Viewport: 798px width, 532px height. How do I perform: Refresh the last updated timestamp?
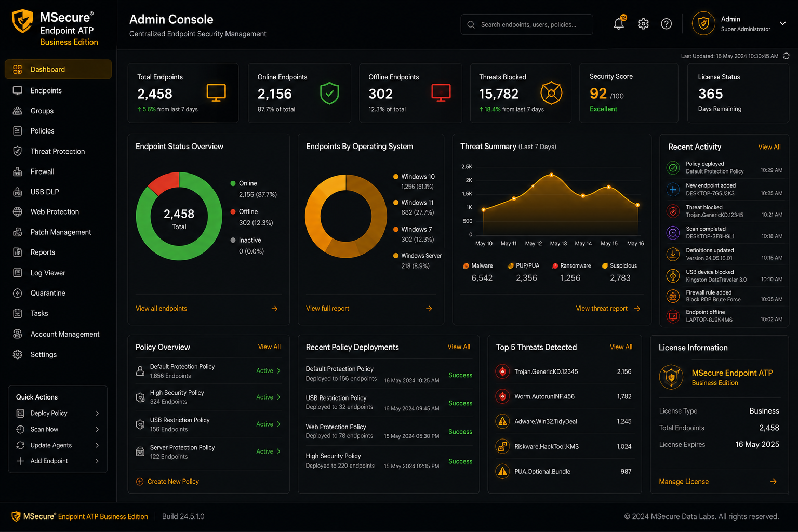tap(786, 56)
